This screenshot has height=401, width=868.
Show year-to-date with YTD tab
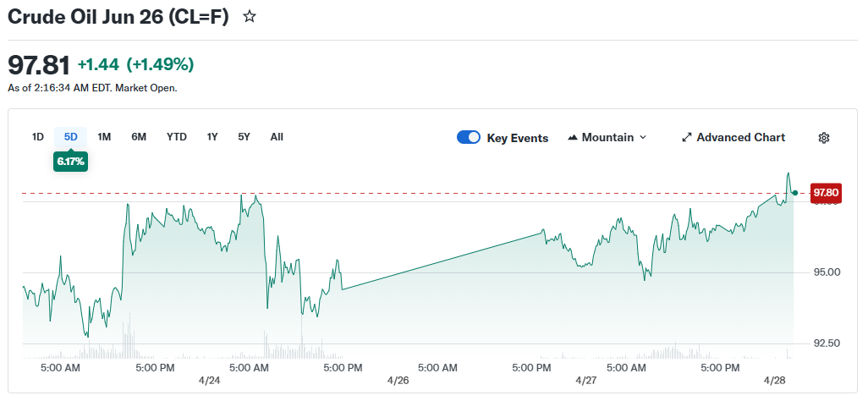tap(177, 137)
